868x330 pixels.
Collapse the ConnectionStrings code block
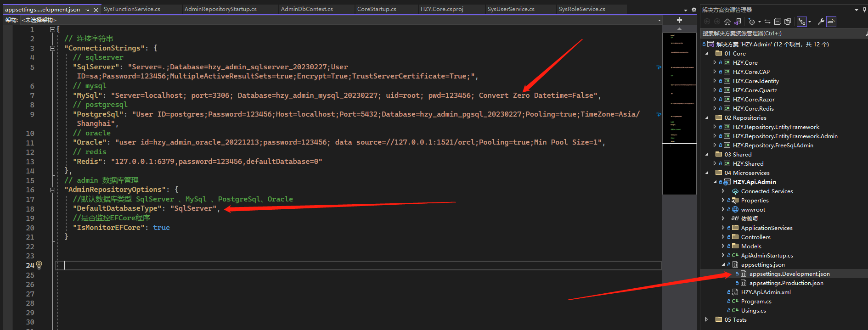[52, 48]
